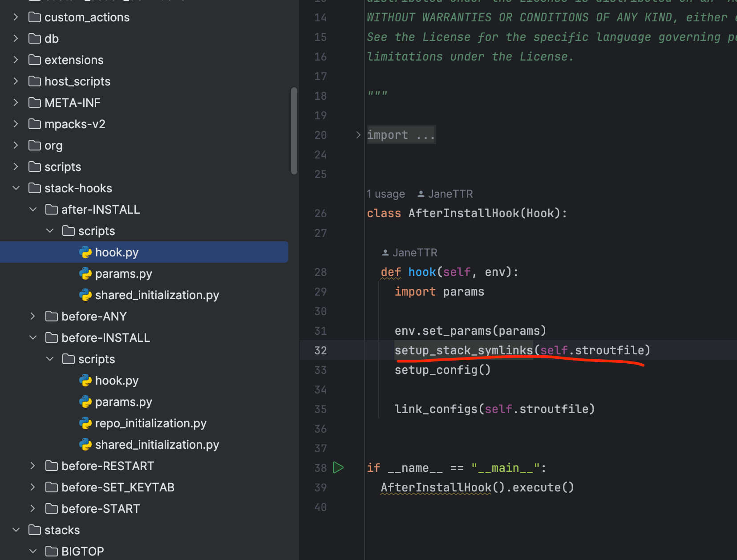Click Python icon of repo_initialization.py
Screen dimensions: 737x560
(85, 423)
